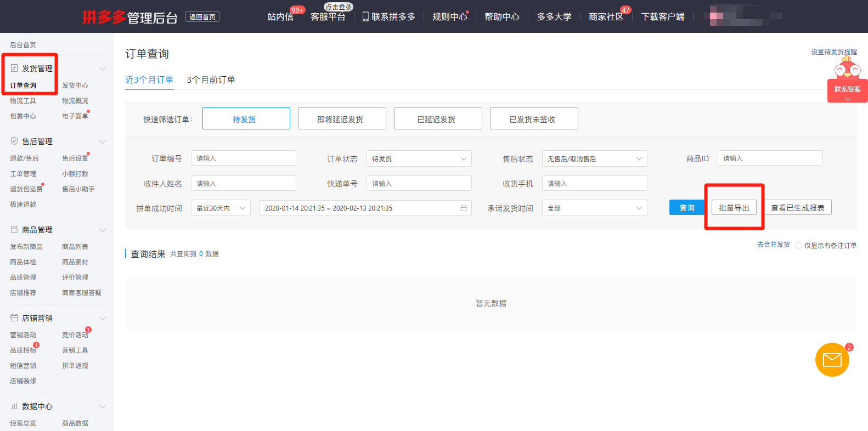Open 商品列表 in the sidebar
Screen dimensions: 868x431
point(75,247)
